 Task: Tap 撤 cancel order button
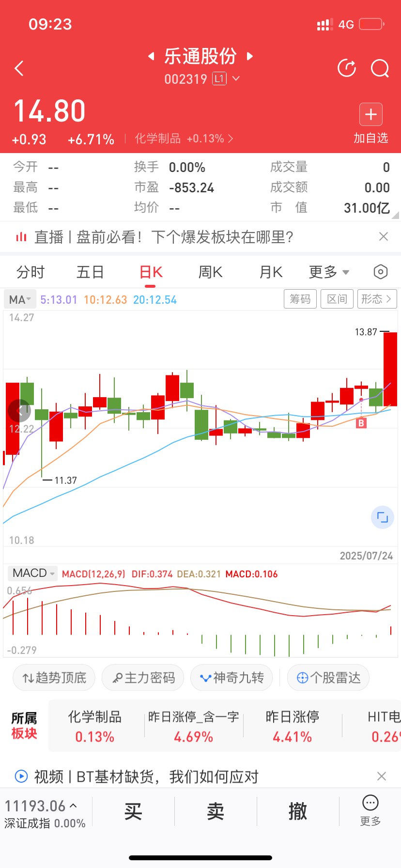pos(298,811)
